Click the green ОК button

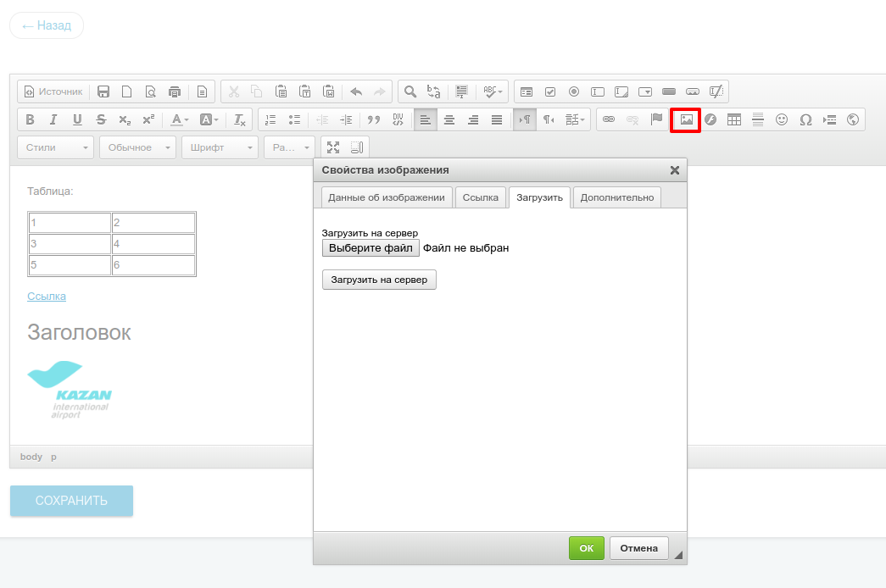click(586, 548)
